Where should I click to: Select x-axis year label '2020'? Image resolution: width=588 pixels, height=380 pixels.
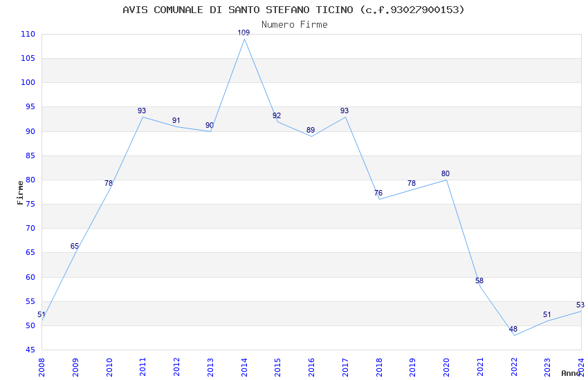point(446,367)
